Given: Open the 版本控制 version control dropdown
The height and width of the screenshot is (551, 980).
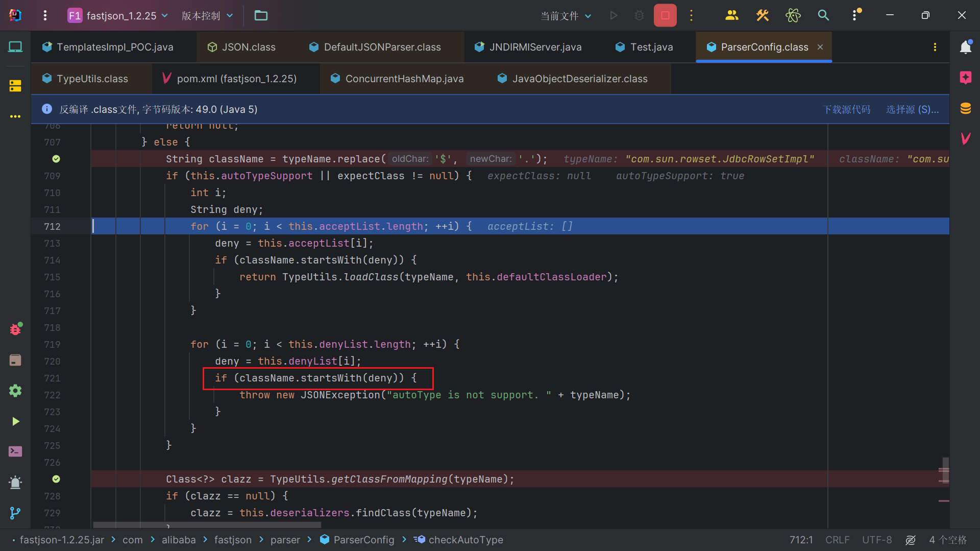Looking at the screenshot, I should (x=207, y=15).
